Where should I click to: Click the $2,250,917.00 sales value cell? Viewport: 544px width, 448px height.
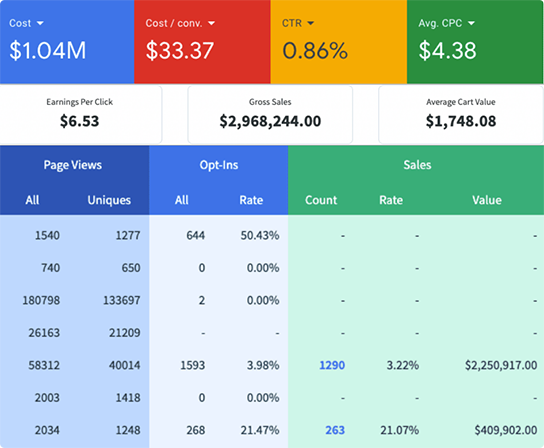pyautogui.click(x=501, y=365)
